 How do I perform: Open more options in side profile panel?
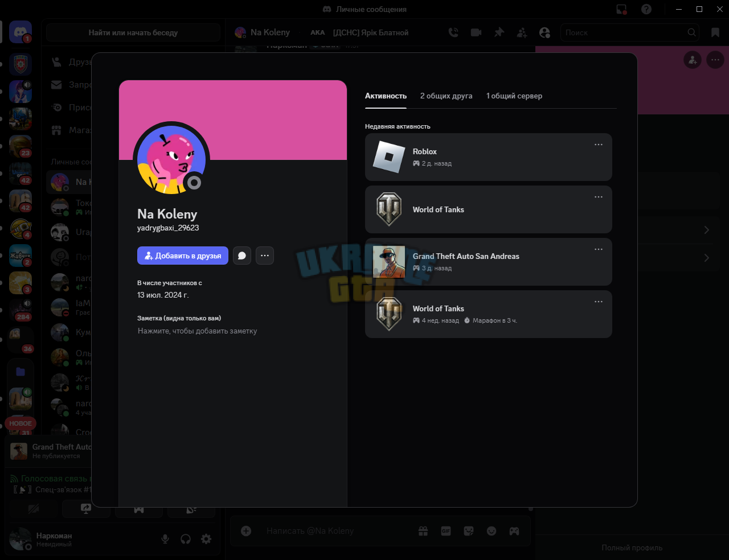pyautogui.click(x=715, y=60)
